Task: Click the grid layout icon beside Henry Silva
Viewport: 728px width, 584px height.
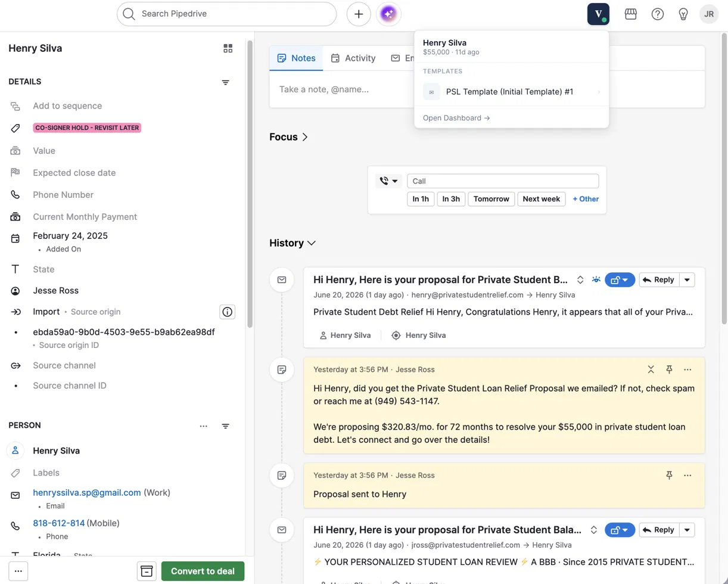Action: (x=228, y=48)
